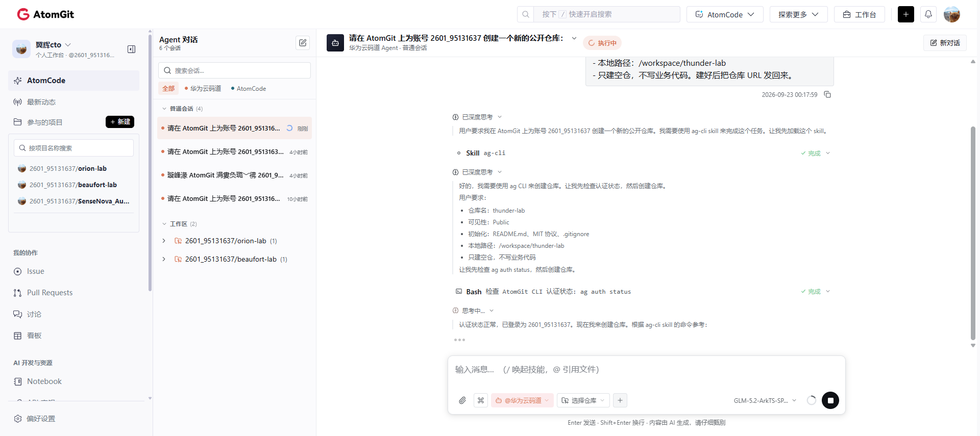Start a new Agent conversation with edit icon
980x436 pixels.
(x=303, y=43)
